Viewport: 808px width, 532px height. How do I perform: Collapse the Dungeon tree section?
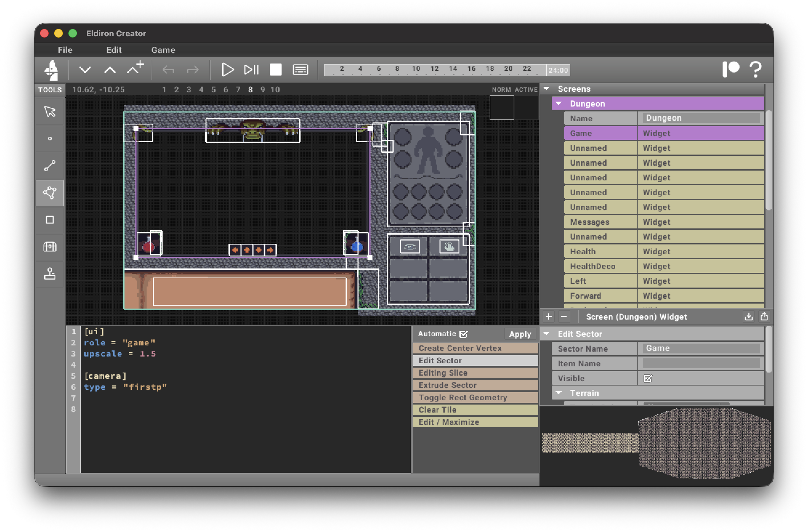559,103
